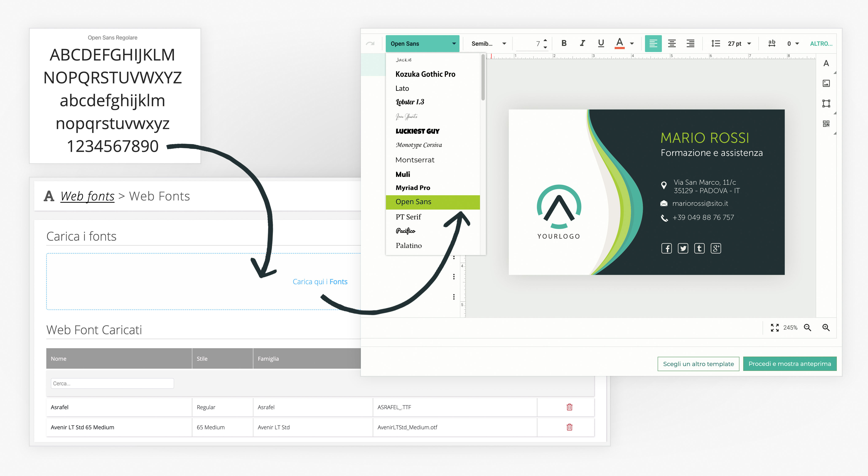Toggle bold text formatting

tap(564, 43)
